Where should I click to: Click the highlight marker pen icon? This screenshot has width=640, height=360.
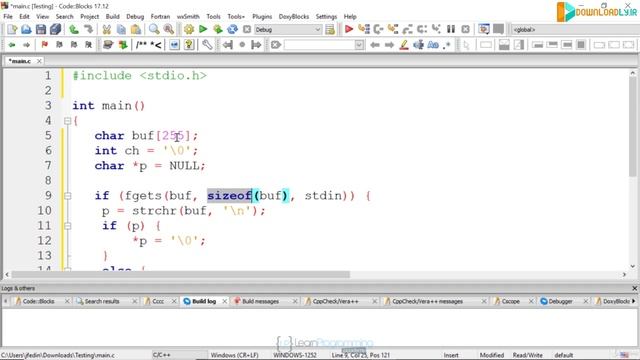(404, 45)
